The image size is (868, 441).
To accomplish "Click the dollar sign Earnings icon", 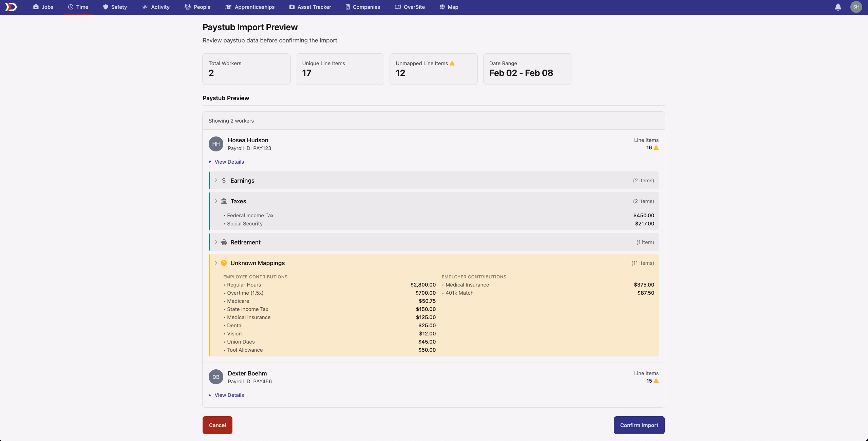I will [224, 181].
